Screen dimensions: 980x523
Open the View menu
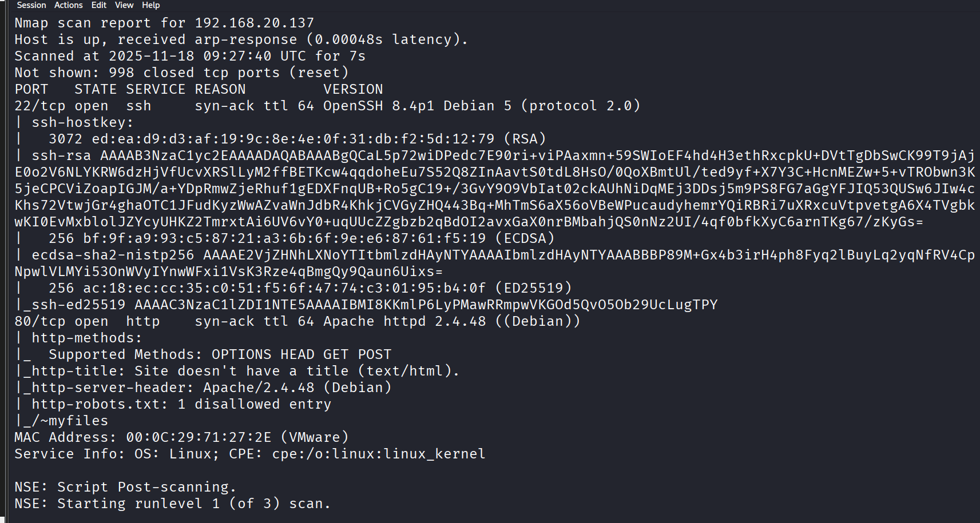pos(124,5)
